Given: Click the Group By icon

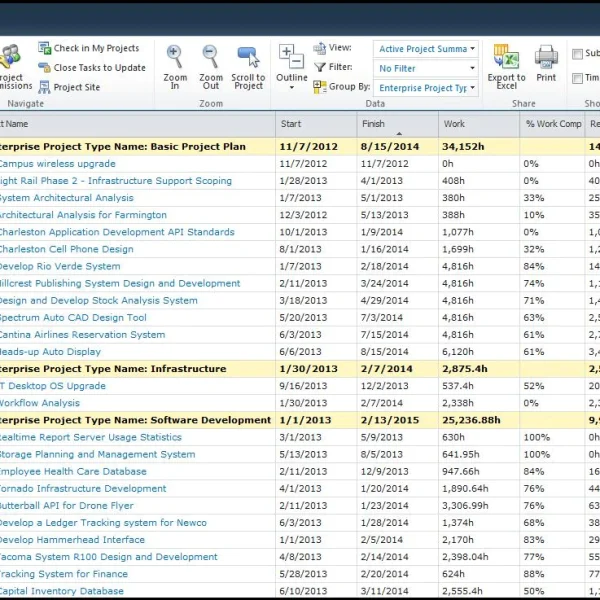Looking at the screenshot, I should coord(320,87).
